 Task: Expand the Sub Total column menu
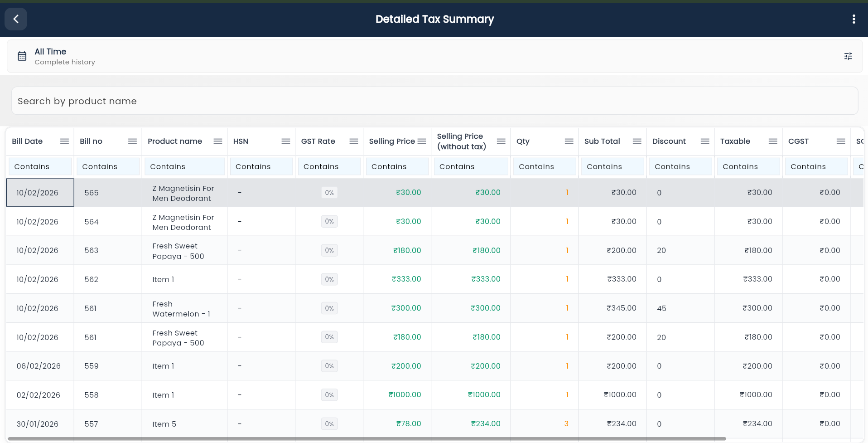[637, 141]
